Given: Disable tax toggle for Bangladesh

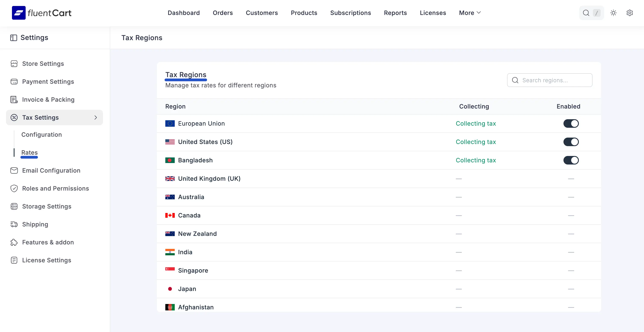Looking at the screenshot, I should point(571,160).
